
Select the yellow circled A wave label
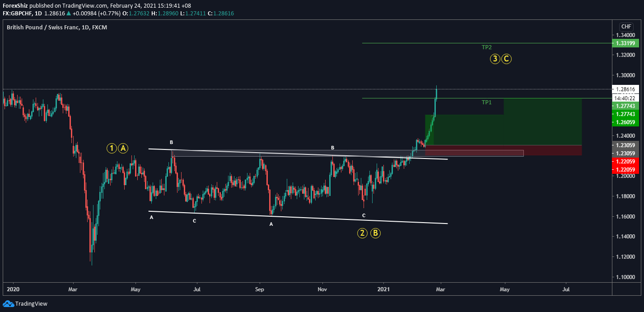[123, 148]
